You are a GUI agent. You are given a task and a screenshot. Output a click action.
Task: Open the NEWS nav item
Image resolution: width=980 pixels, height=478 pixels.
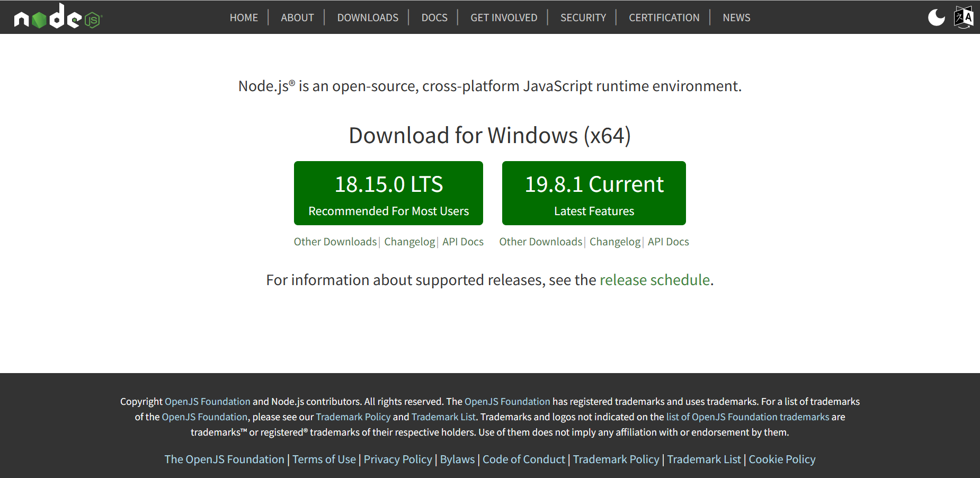(x=736, y=17)
